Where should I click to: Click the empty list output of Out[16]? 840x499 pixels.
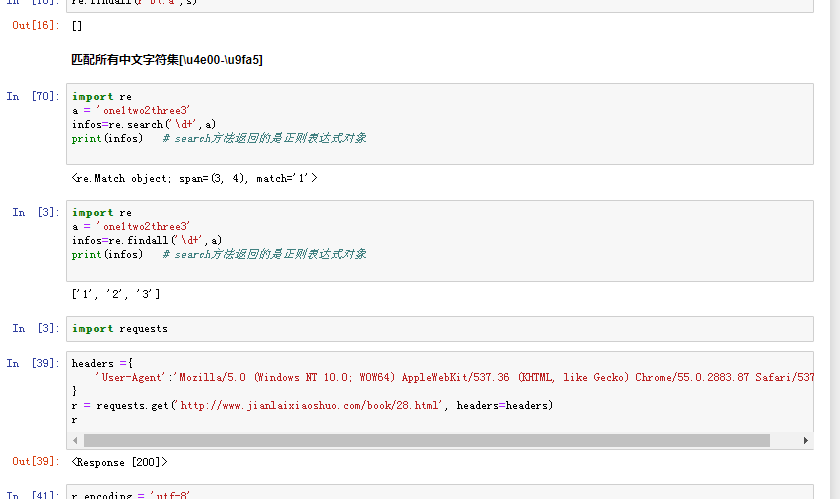[x=77, y=26]
